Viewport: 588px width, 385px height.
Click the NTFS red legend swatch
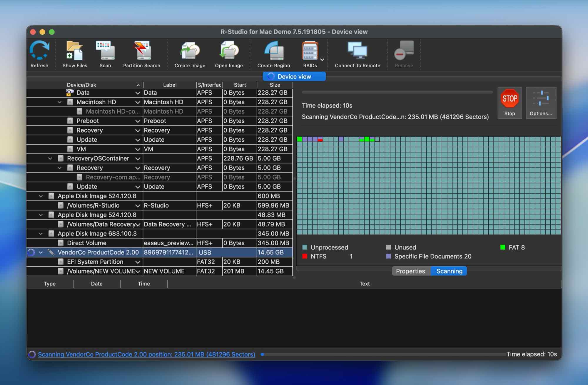tap(305, 256)
